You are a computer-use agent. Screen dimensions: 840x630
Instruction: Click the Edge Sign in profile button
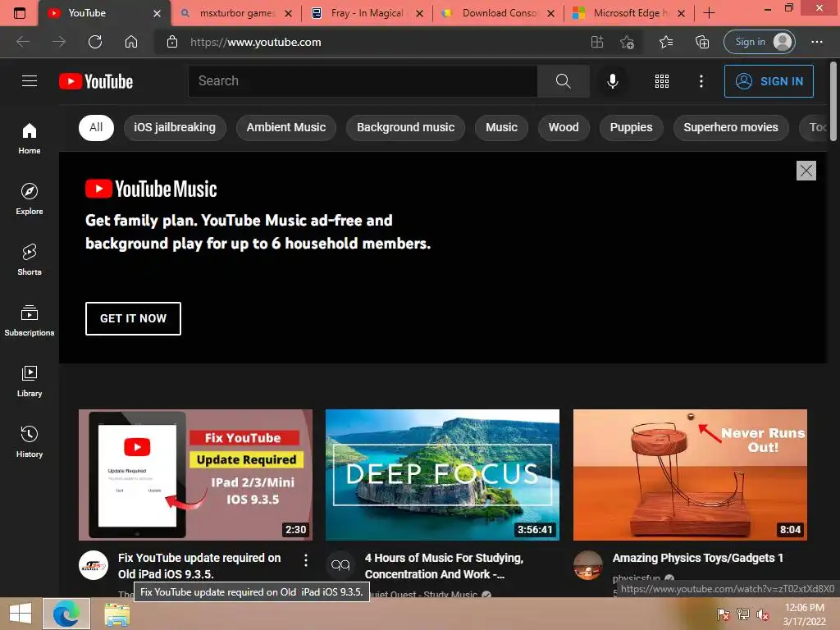coord(759,42)
